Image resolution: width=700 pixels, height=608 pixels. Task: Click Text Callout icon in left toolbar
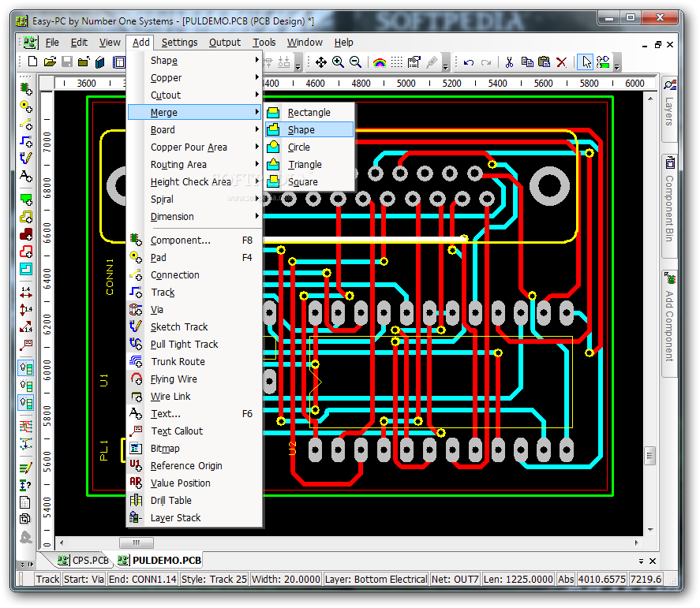click(x=26, y=345)
